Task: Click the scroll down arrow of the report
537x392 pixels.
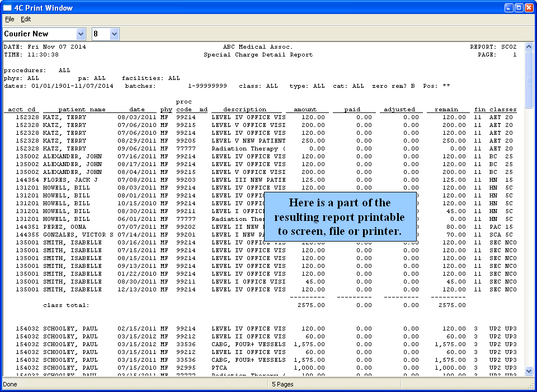Action: point(529,371)
